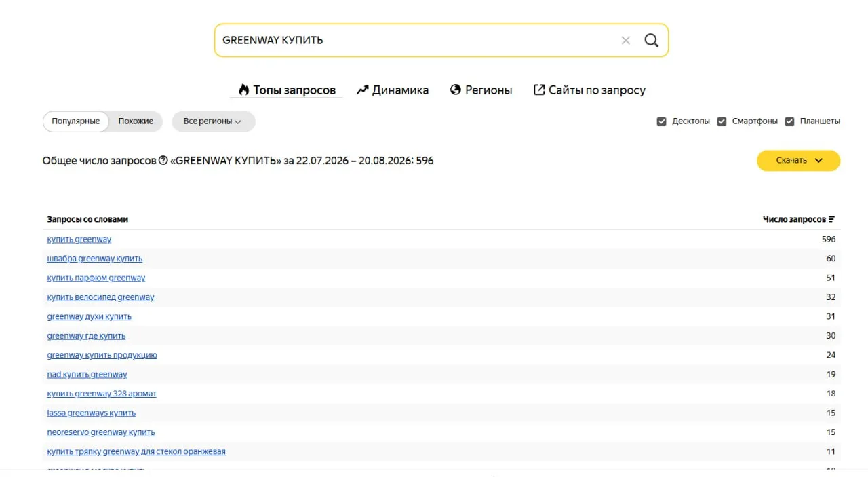Viewport: 868px width, 477px height.
Task: Open the Скачать download dropdown
Action: (x=798, y=161)
